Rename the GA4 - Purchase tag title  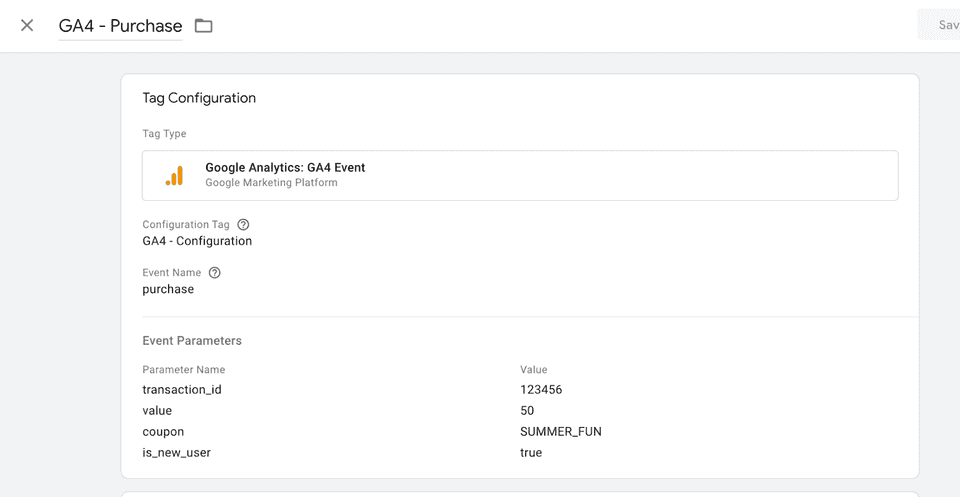(120, 26)
